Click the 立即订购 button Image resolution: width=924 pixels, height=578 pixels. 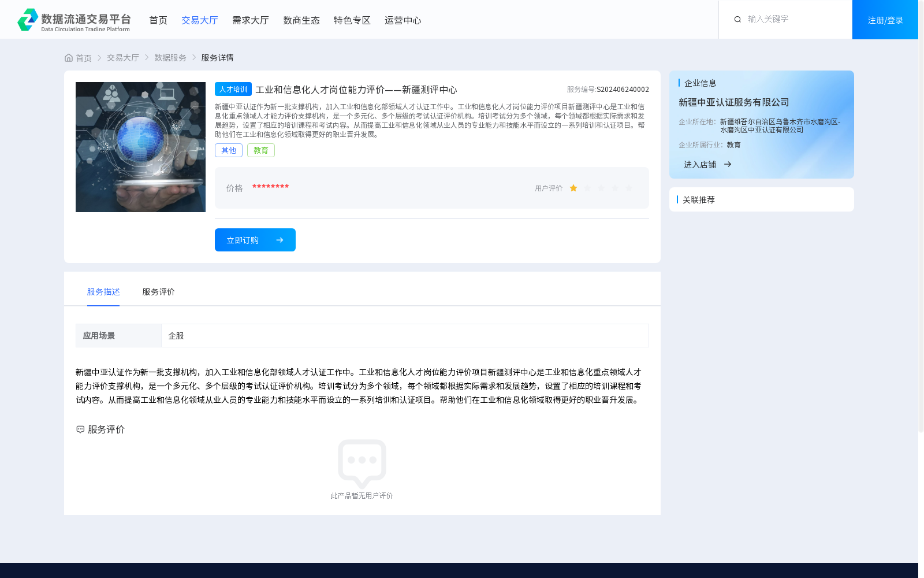255,240
